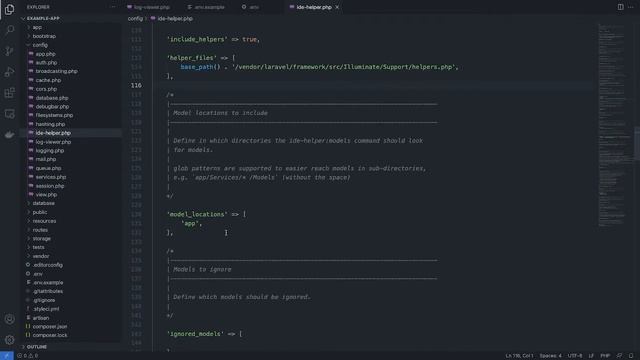Open hashing.php file
The image size is (640, 360).
pos(50,124)
